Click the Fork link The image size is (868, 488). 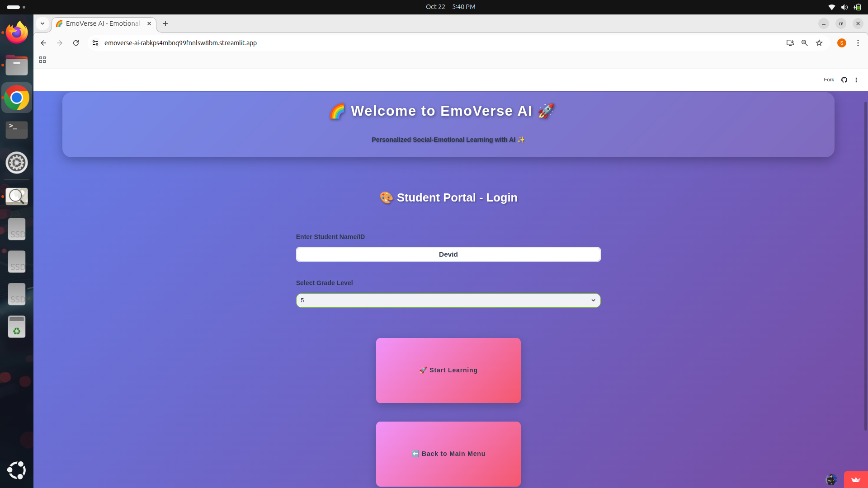pyautogui.click(x=829, y=80)
